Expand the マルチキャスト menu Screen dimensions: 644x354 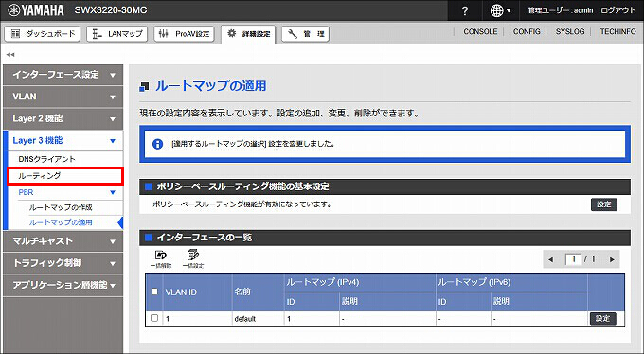(63, 241)
